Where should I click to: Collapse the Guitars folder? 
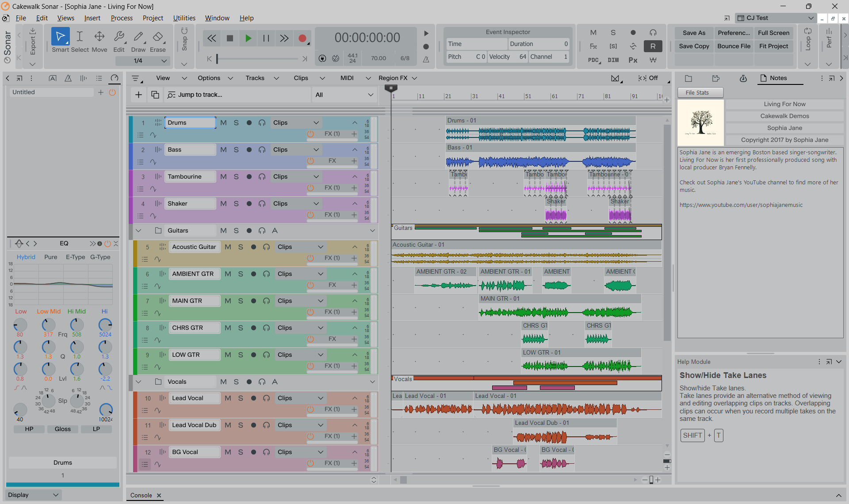(138, 230)
